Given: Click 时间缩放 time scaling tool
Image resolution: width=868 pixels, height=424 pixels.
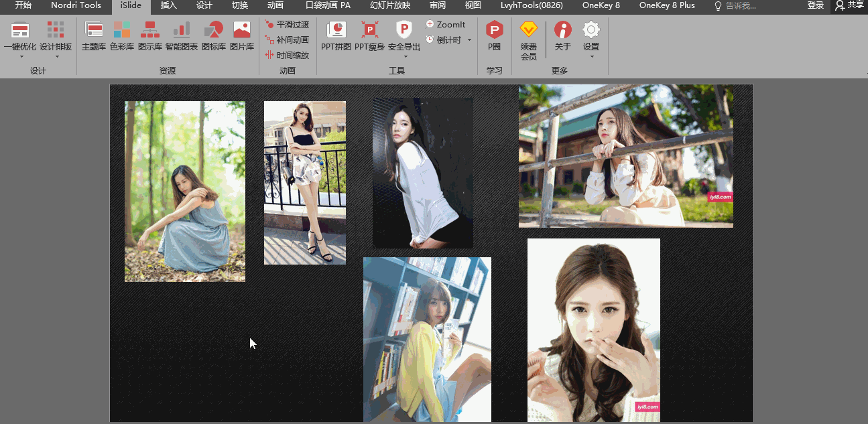Looking at the screenshot, I should click(287, 55).
